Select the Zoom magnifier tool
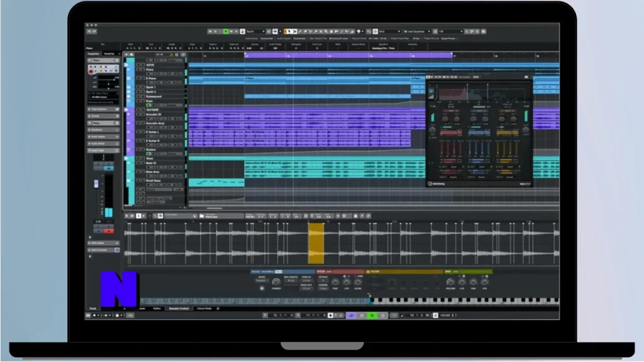The height and width of the screenshot is (362, 644). (x=326, y=31)
